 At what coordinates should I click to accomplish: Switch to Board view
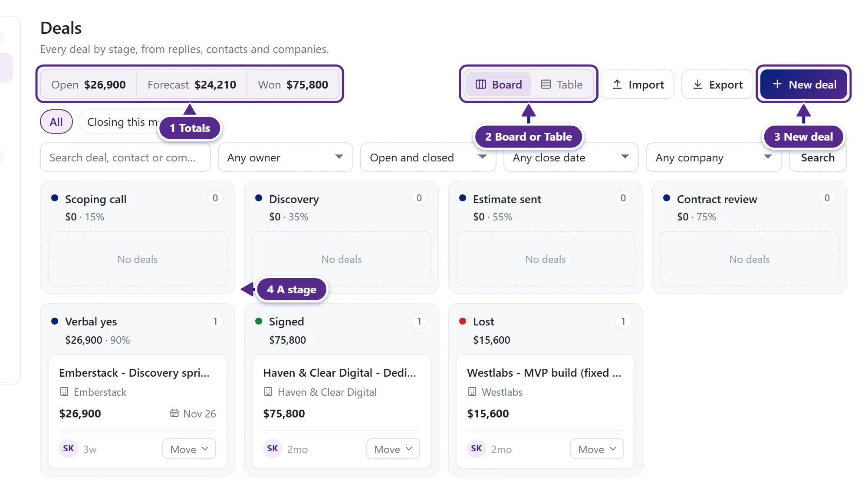point(498,85)
